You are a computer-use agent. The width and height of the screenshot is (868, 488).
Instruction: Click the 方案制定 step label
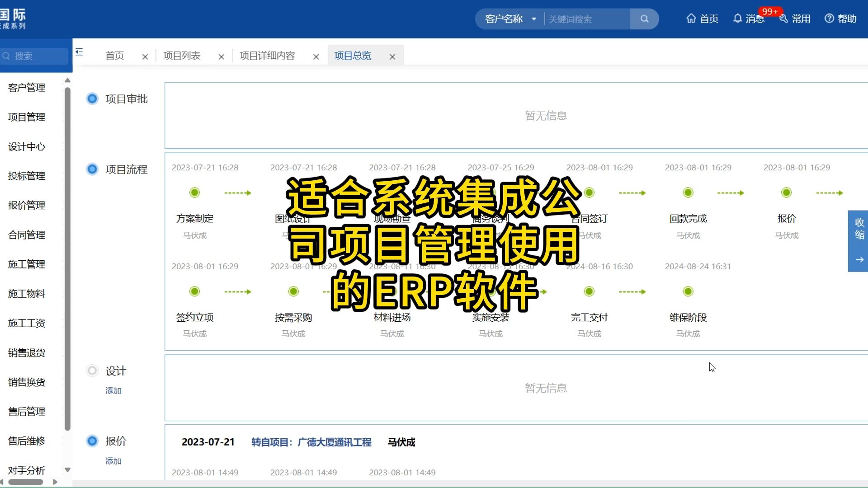pyautogui.click(x=194, y=219)
